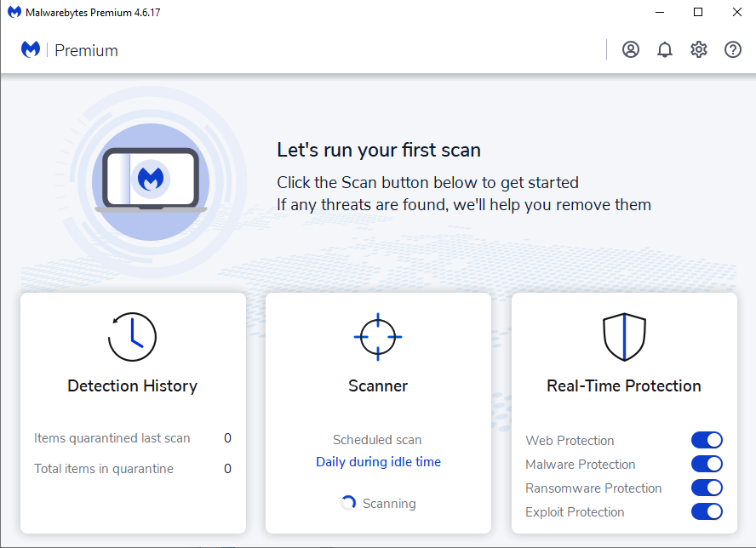Click the laptop illustration
The width and height of the screenshot is (756, 548).
tap(151, 180)
